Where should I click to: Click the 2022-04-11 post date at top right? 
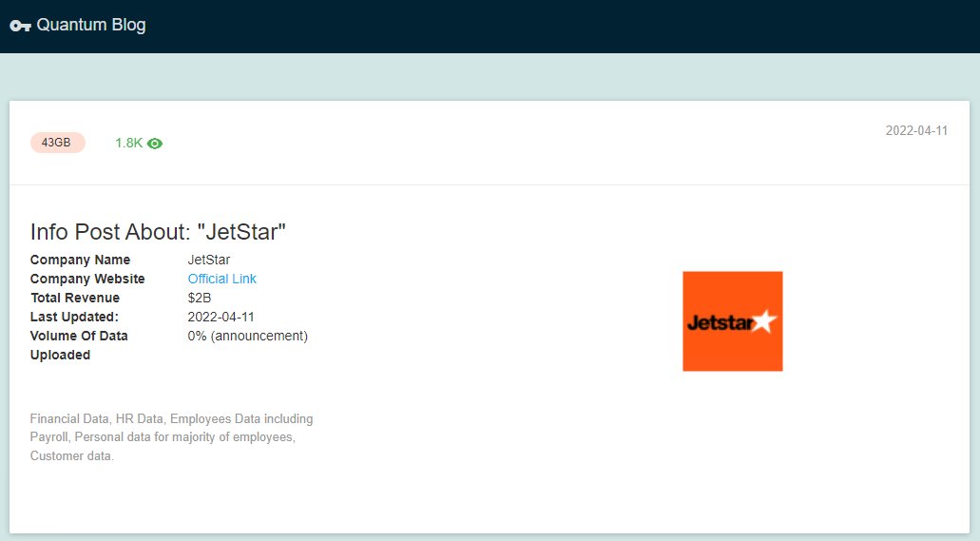coord(916,130)
